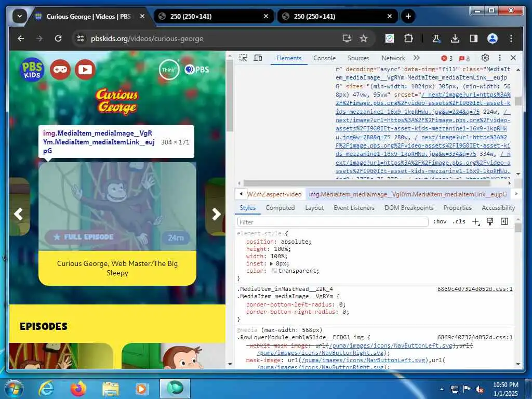
Task: Open the DOM Breakpoints sub-tab
Action: 409,208
